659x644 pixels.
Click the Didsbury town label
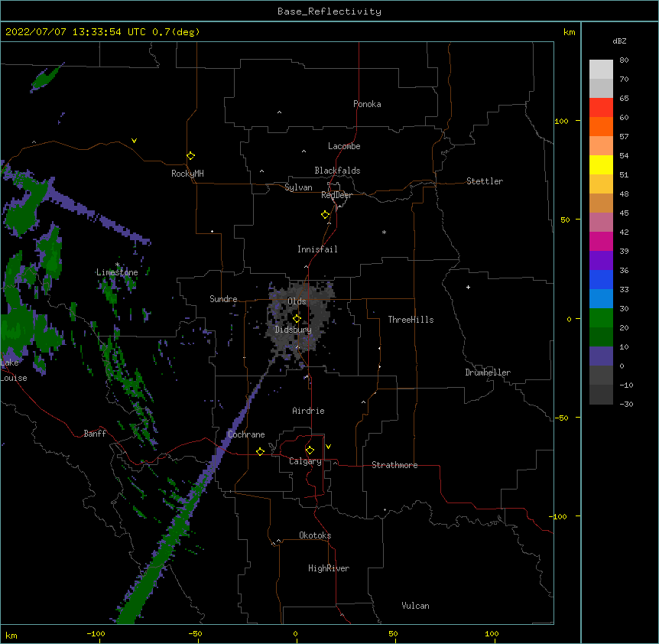(294, 330)
